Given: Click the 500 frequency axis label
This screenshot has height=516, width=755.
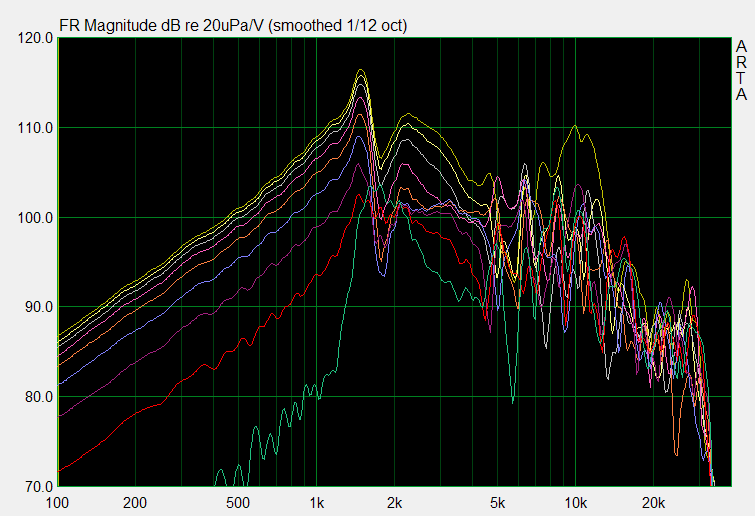Looking at the screenshot, I should coord(238,503).
